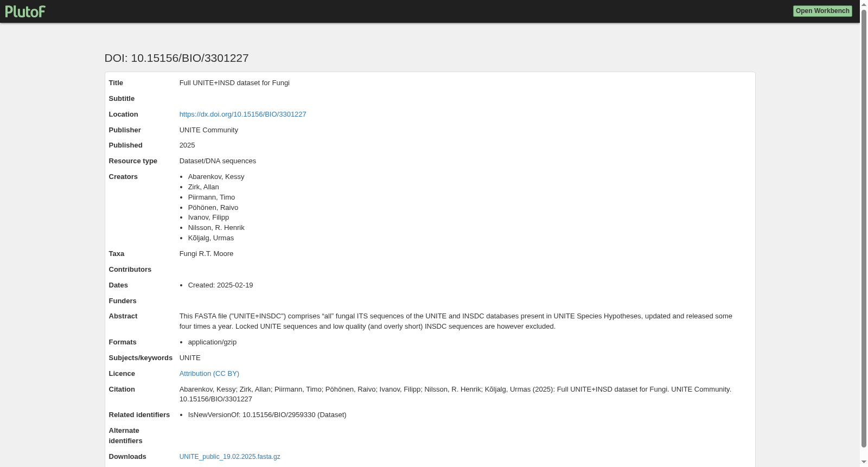Image resolution: width=868 pixels, height=467 pixels.
Task: Click the 'Published' field label
Action: (x=126, y=145)
